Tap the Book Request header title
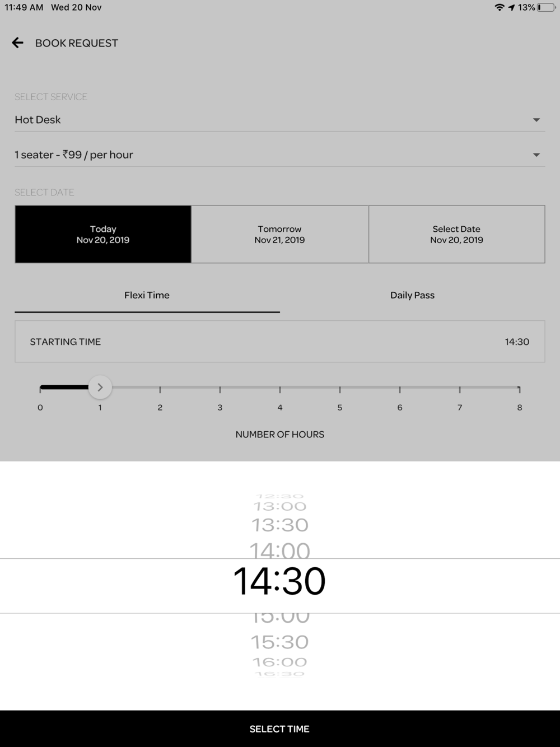The image size is (560, 747). 77,43
